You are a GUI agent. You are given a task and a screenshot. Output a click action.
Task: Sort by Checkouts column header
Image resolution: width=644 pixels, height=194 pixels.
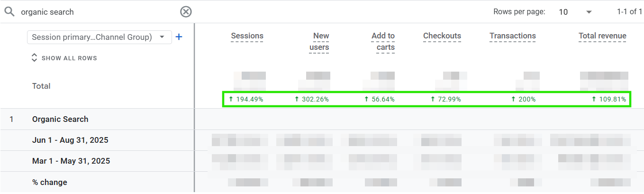(x=442, y=36)
